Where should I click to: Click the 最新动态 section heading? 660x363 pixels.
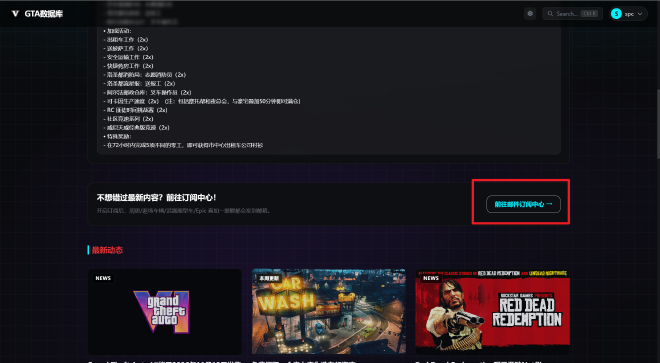tap(107, 250)
